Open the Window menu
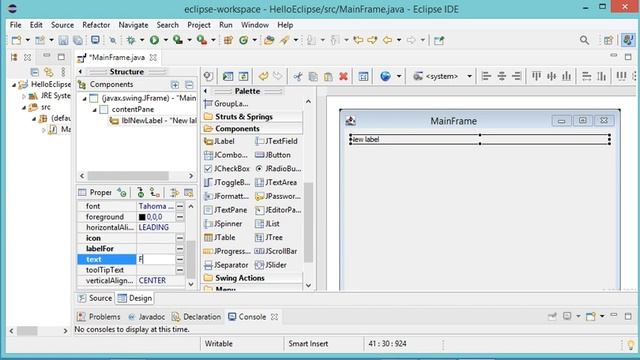The width and height of the screenshot is (640, 360). coord(255,25)
